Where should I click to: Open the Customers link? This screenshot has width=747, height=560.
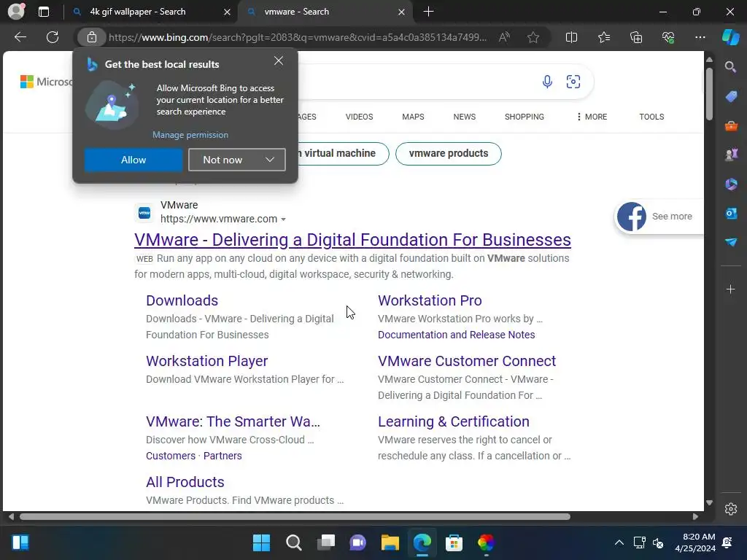tap(171, 456)
